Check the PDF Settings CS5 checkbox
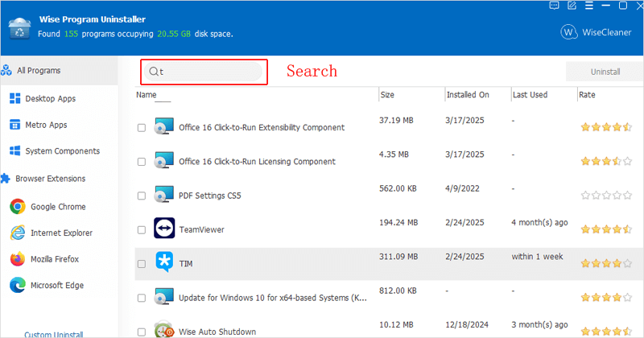644x338 pixels. click(142, 196)
